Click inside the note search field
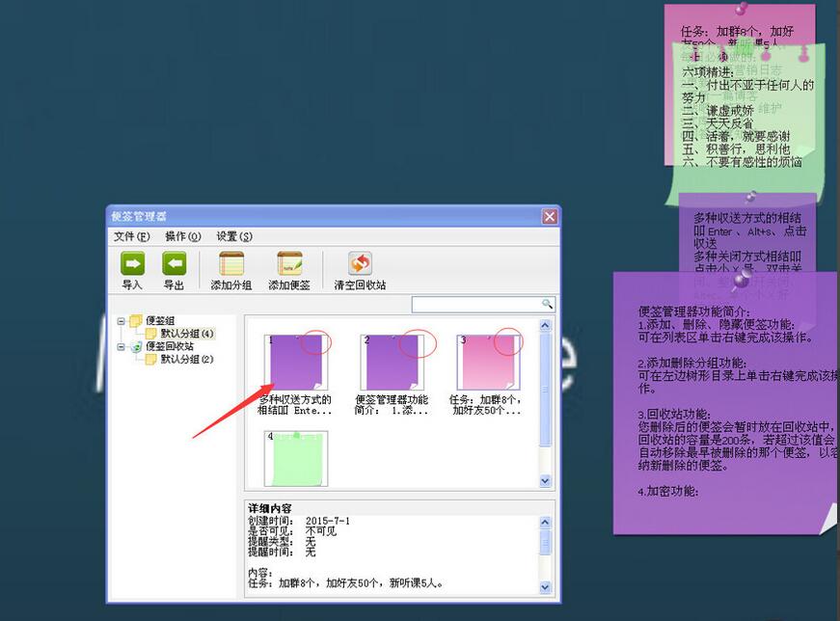 click(475, 305)
